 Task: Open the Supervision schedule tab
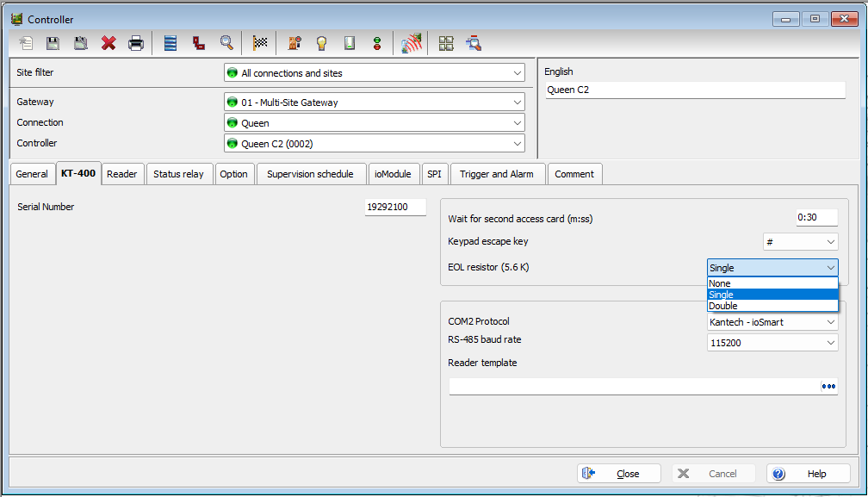tap(310, 174)
